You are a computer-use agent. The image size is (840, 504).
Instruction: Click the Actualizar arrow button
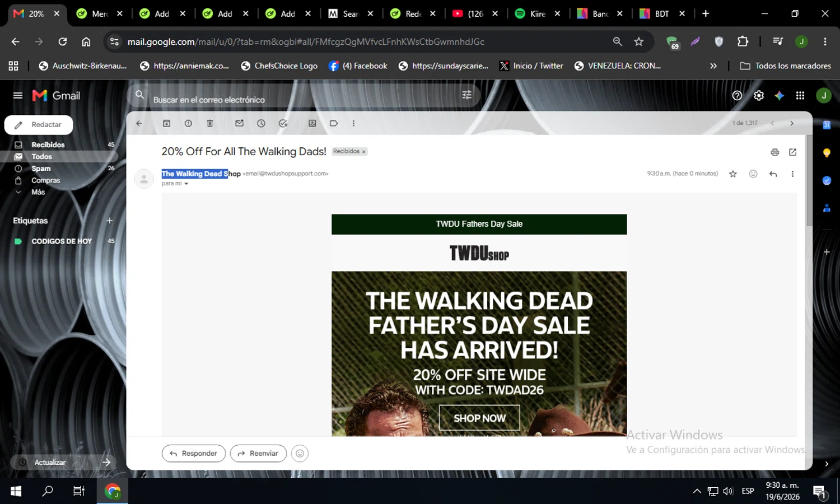106,462
